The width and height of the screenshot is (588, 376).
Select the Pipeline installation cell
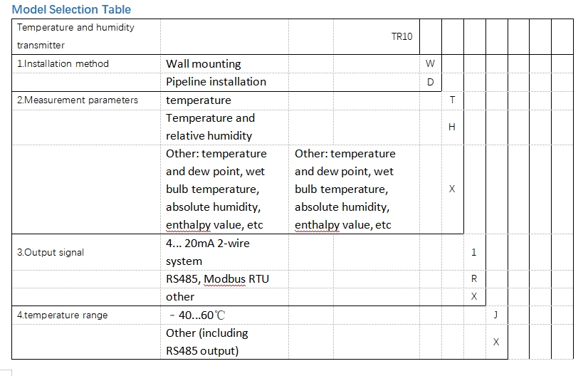tap(216, 81)
